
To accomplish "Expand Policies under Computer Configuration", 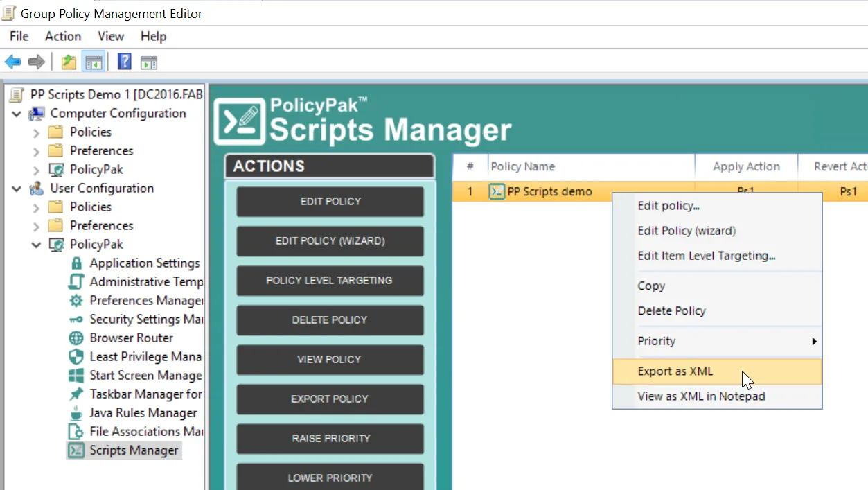I will coord(36,132).
